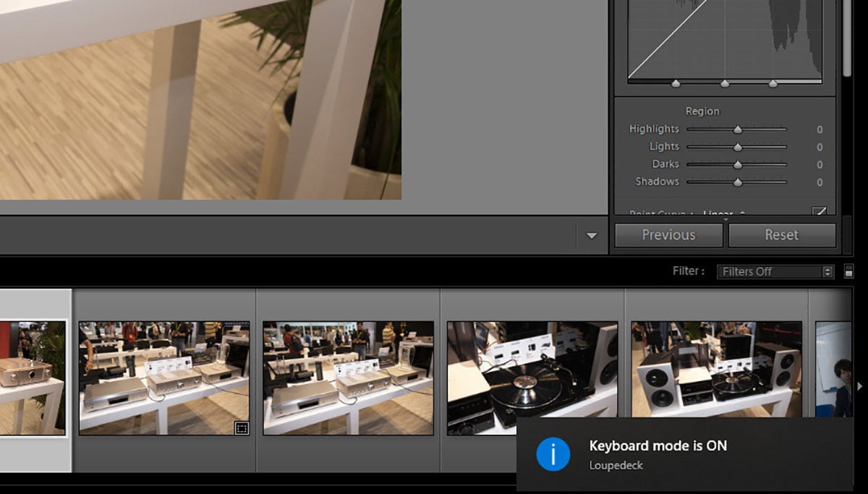Viewport: 868px width, 494px height.
Task: Click the Region label
Action: [x=702, y=111]
